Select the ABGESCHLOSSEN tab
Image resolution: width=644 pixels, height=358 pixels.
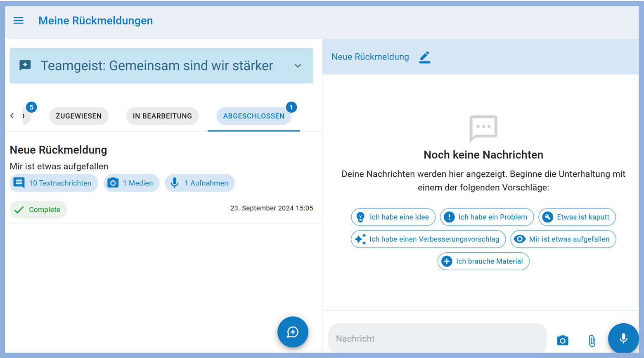(x=253, y=116)
